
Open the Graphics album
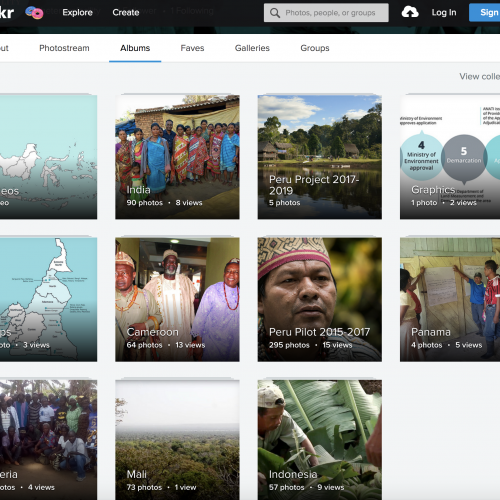(450, 157)
